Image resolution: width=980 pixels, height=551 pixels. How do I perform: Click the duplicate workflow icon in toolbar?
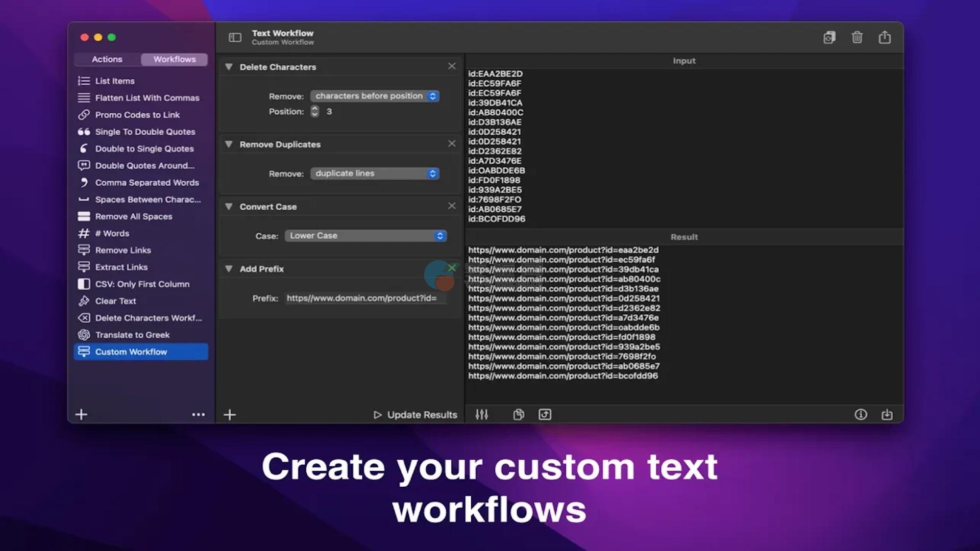[x=829, y=37]
